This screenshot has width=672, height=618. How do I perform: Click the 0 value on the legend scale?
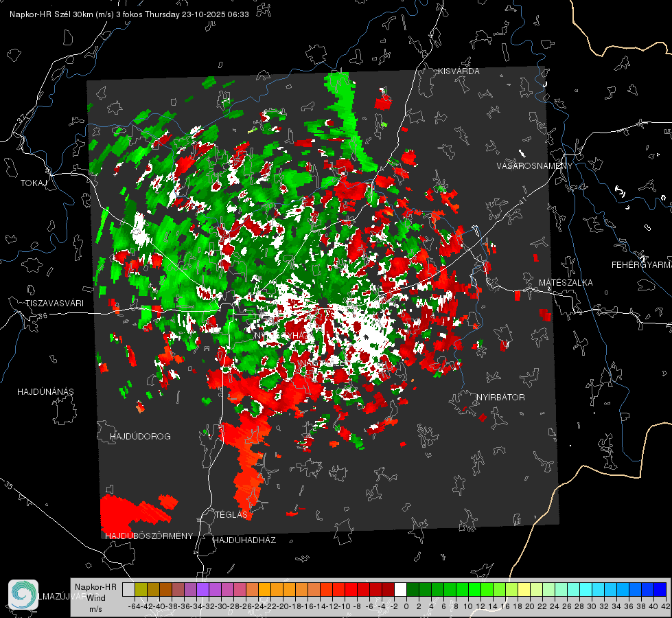[406, 606]
